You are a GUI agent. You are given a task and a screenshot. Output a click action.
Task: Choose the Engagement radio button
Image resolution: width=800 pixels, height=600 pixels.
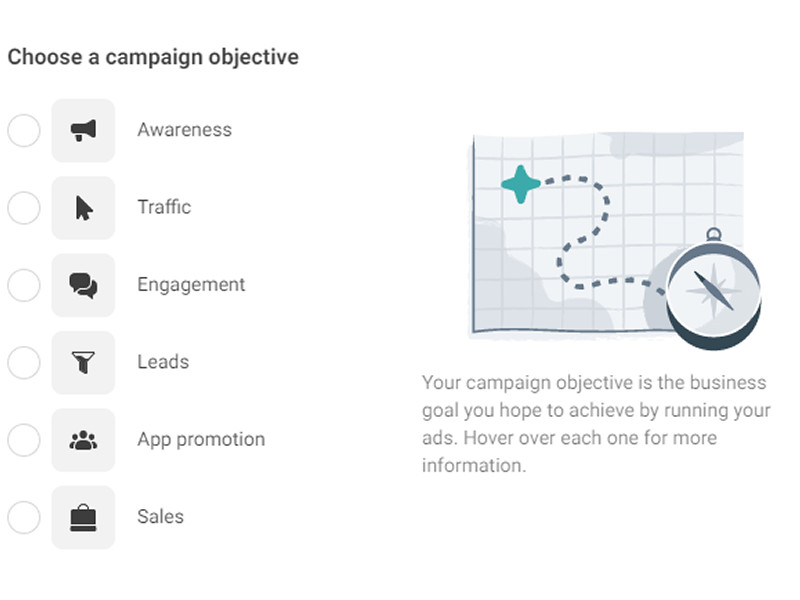point(24,285)
